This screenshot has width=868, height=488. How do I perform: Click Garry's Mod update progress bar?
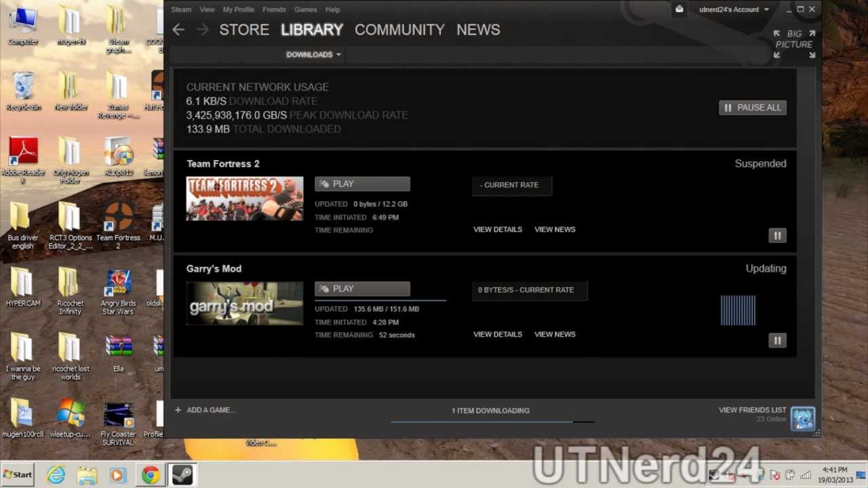[x=380, y=299]
